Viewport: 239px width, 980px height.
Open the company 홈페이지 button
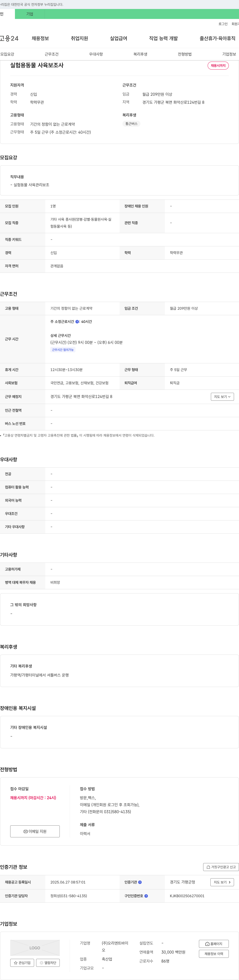pyautogui.click(x=214, y=944)
